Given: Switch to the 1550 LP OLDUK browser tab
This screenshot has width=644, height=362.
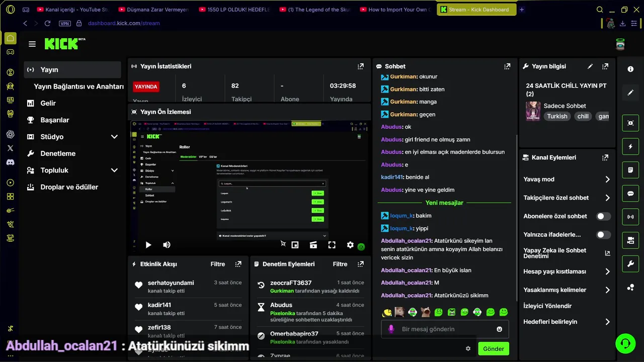Looking at the screenshot, I should pos(234,10).
